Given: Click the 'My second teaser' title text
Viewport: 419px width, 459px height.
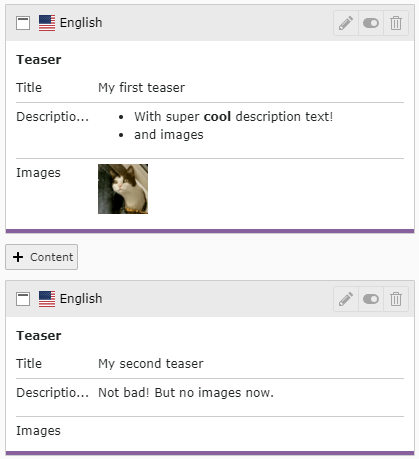Looking at the screenshot, I should point(151,364).
